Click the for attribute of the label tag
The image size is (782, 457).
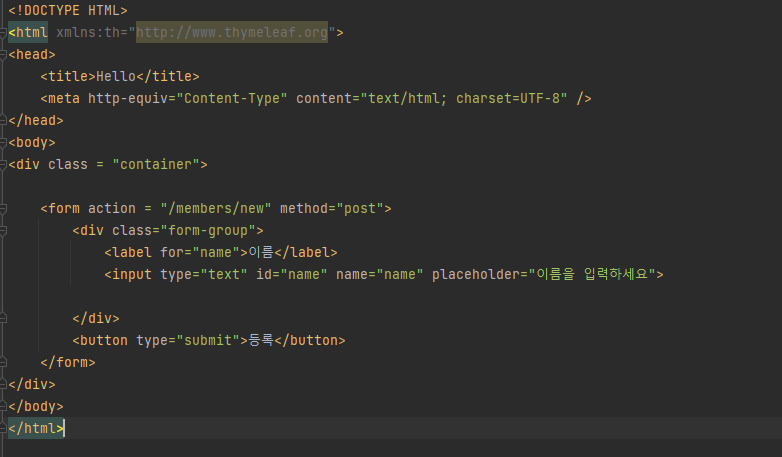tap(172, 252)
